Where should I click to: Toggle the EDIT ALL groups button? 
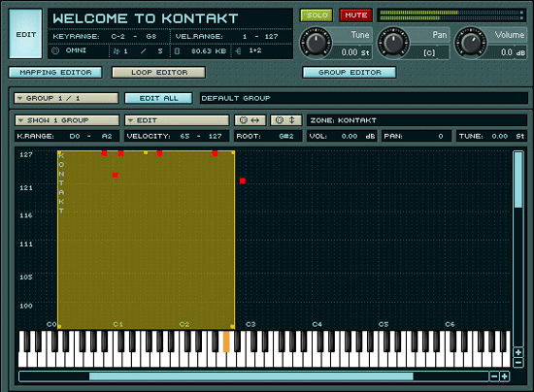coord(158,98)
